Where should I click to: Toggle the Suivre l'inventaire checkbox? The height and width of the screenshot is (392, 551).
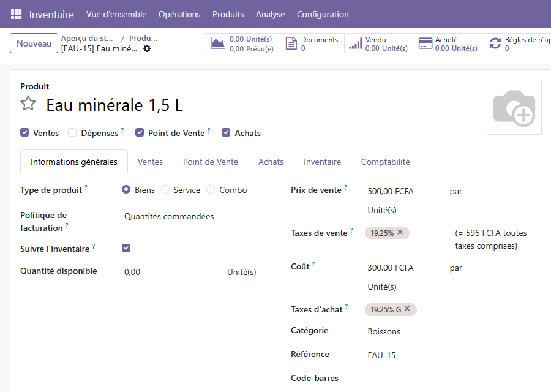126,248
